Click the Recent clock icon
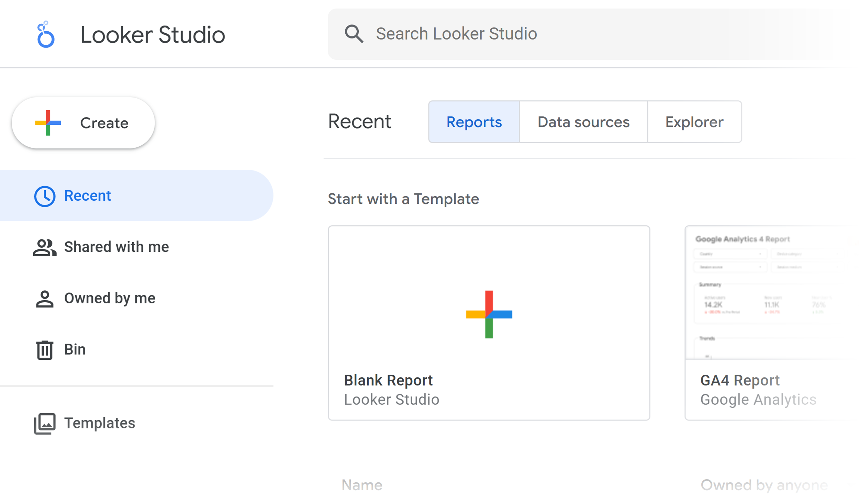The image size is (859, 504). [x=45, y=196]
